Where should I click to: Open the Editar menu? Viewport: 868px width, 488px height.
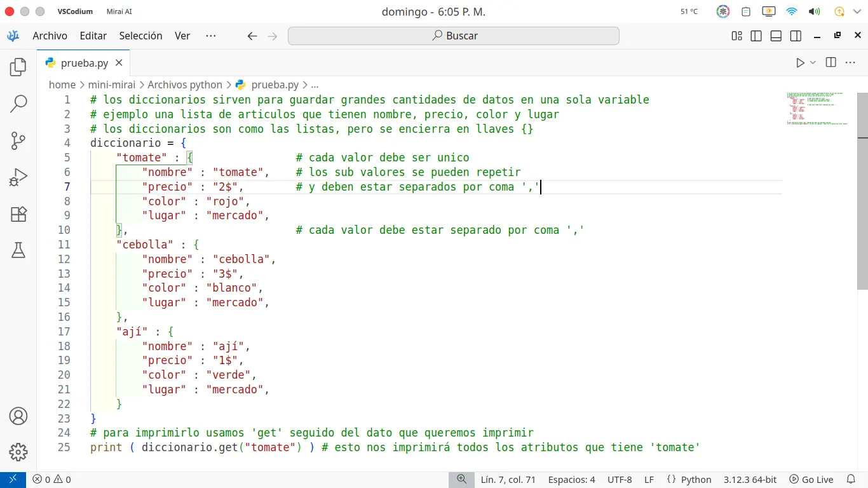point(93,36)
